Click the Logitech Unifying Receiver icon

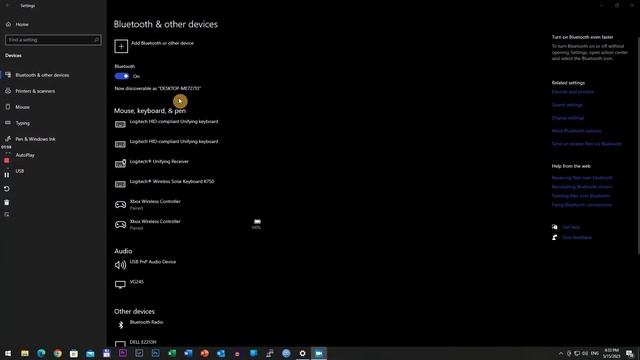click(x=120, y=164)
